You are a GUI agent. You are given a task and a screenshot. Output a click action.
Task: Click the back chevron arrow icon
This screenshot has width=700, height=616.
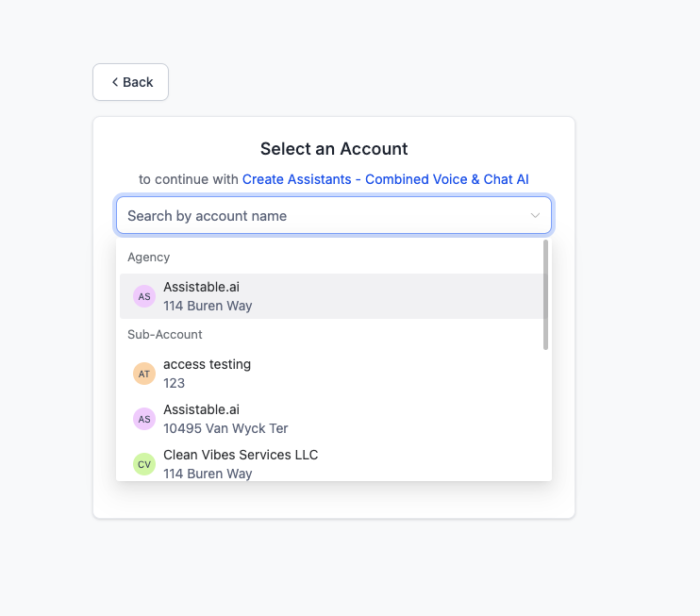[115, 82]
